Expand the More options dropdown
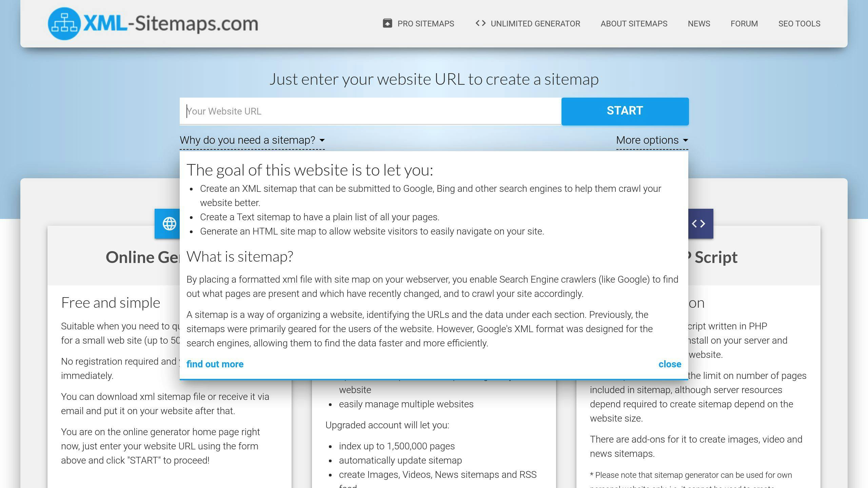Screen dimensions: 868x488 pos(652,140)
